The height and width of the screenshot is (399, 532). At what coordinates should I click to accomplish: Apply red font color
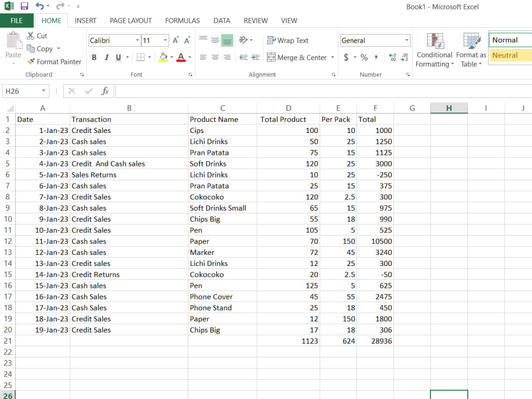coord(181,57)
